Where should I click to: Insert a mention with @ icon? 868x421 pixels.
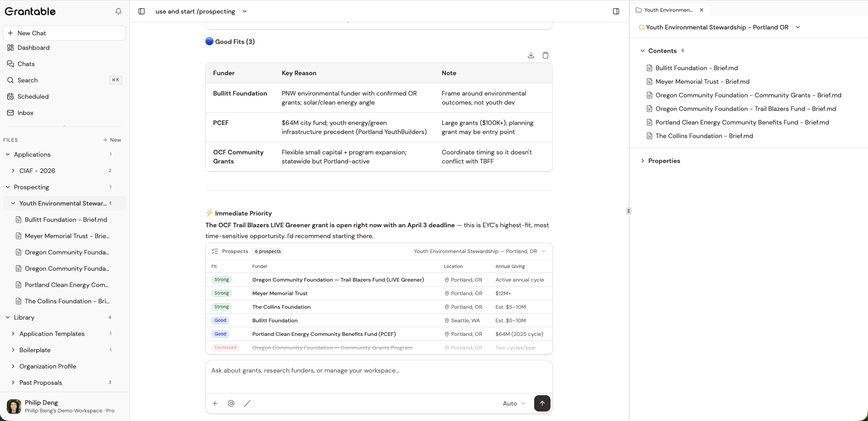(x=231, y=403)
